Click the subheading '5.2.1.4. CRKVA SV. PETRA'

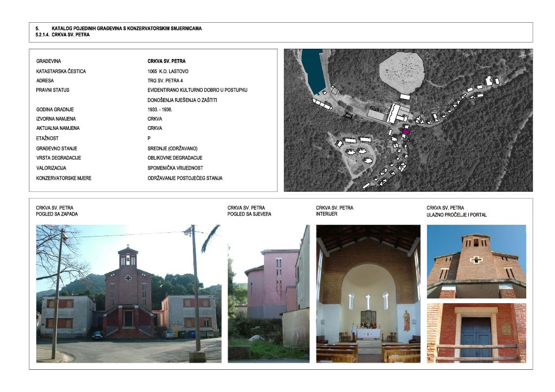pyautogui.click(x=62, y=35)
